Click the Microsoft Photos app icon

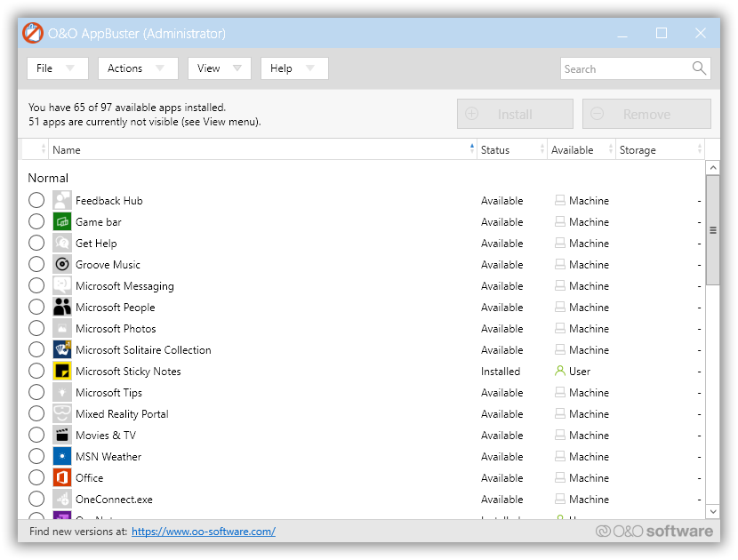click(x=61, y=329)
